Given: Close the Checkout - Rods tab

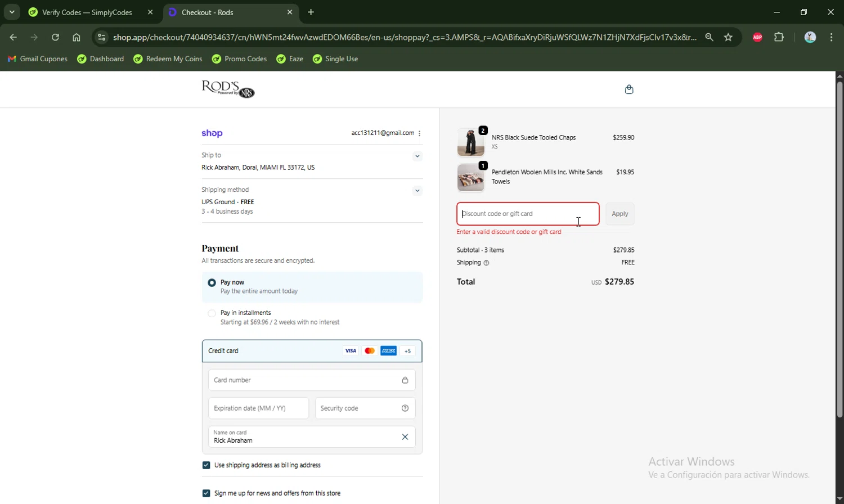Looking at the screenshot, I should [290, 12].
